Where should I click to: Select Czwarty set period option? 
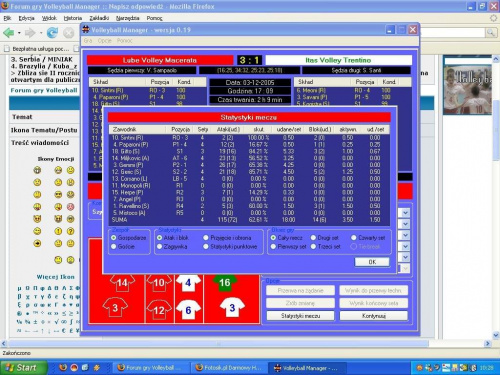pos(354,238)
